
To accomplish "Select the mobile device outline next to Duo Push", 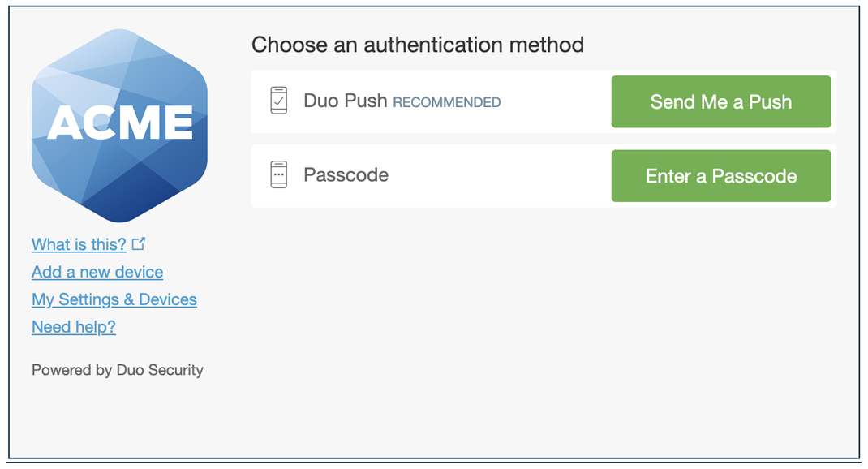I will tap(278, 101).
